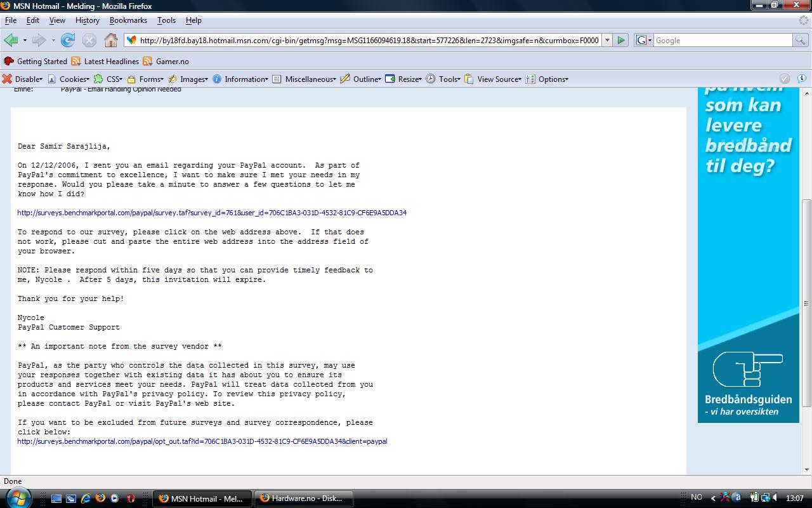The width and height of the screenshot is (812, 508).
Task: Click the gray checkmark validation status icon
Action: pos(785,79)
